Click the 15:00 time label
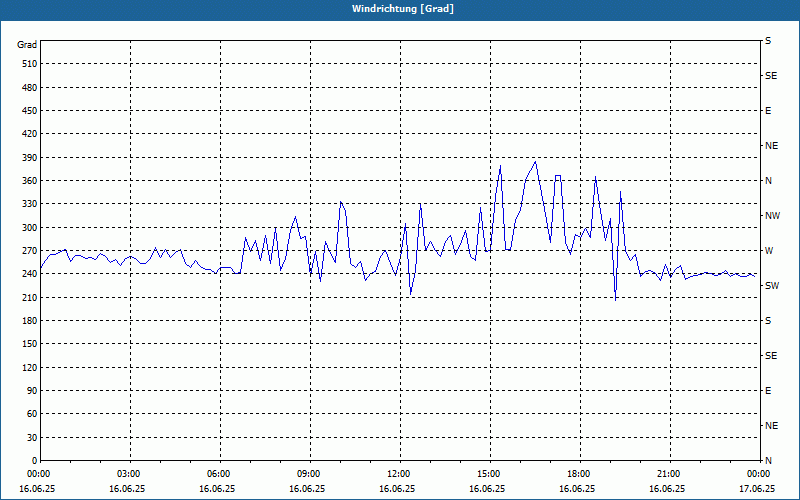Screen dimensions: 800x500 tap(489, 474)
